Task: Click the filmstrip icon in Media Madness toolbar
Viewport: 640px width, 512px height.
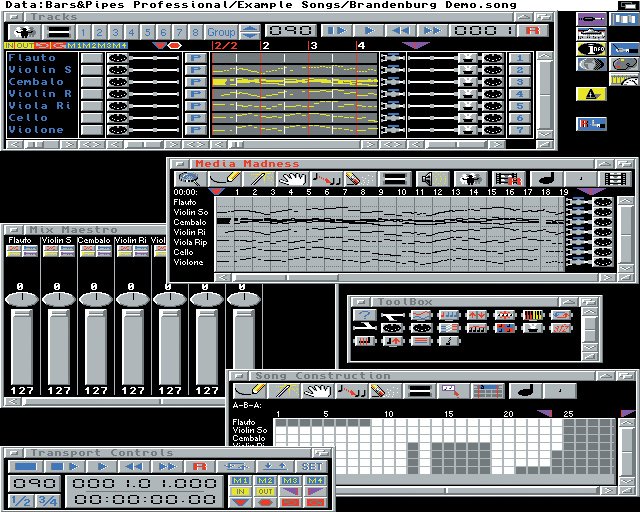Action: (x=614, y=179)
